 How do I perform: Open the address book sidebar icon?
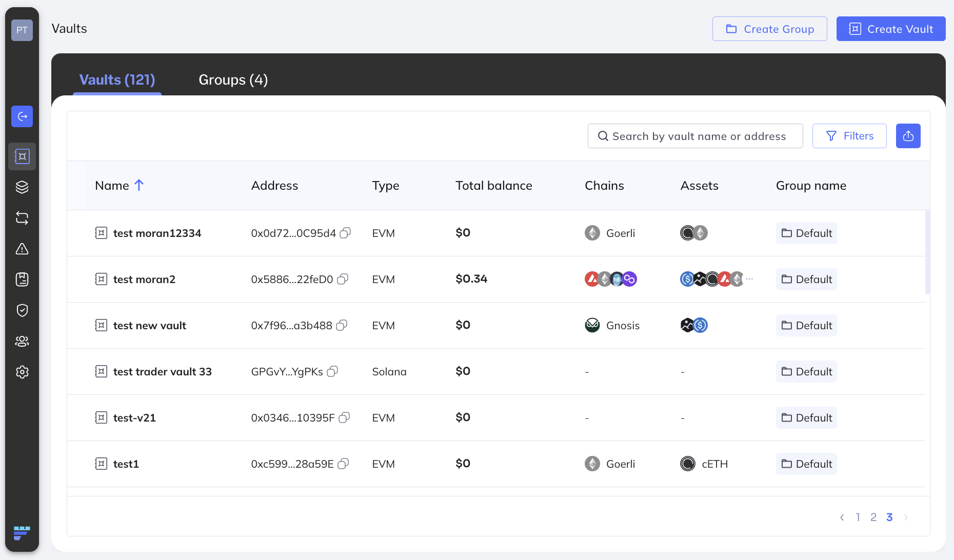[x=22, y=279]
